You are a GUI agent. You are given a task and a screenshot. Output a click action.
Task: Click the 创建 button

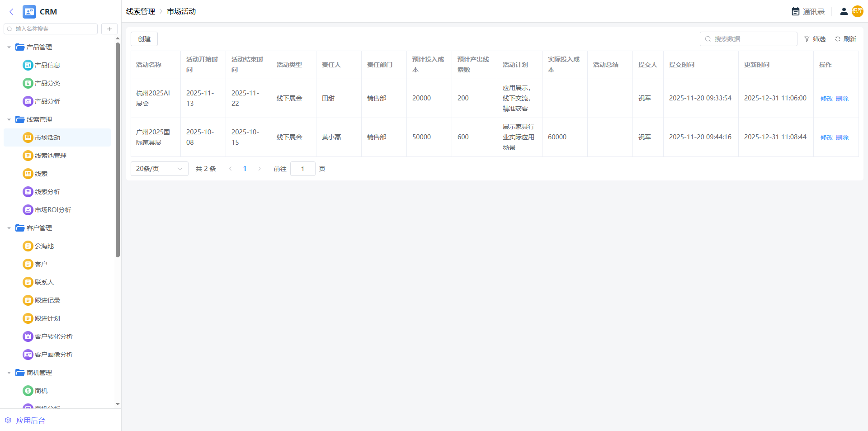pyautogui.click(x=144, y=39)
